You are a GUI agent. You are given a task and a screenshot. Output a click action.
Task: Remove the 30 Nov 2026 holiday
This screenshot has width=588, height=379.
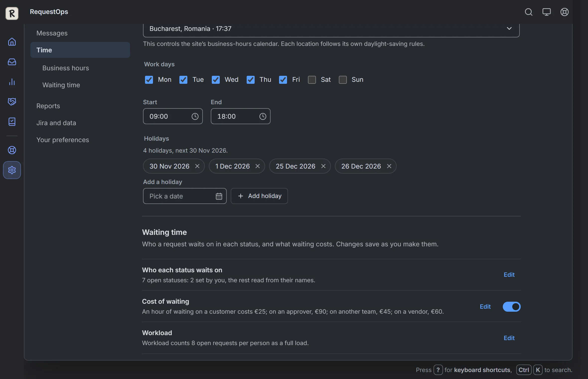tap(197, 166)
